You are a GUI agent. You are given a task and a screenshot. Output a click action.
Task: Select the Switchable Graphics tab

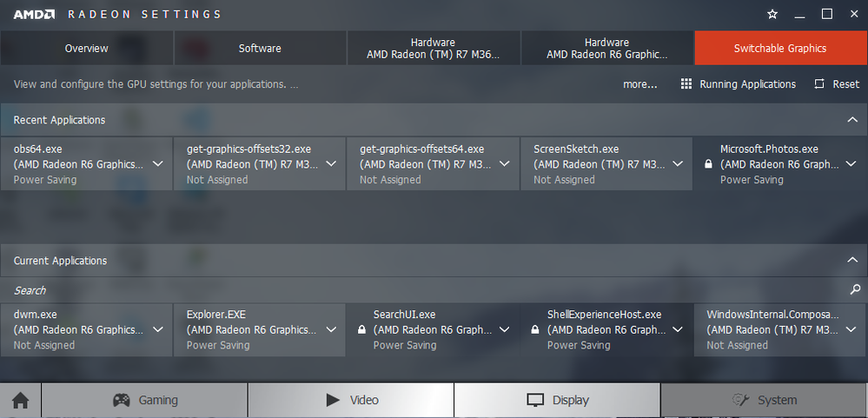tap(780, 48)
